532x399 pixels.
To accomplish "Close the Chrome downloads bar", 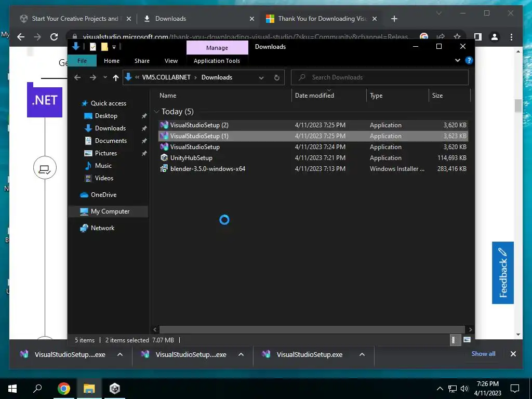I will [513, 354].
